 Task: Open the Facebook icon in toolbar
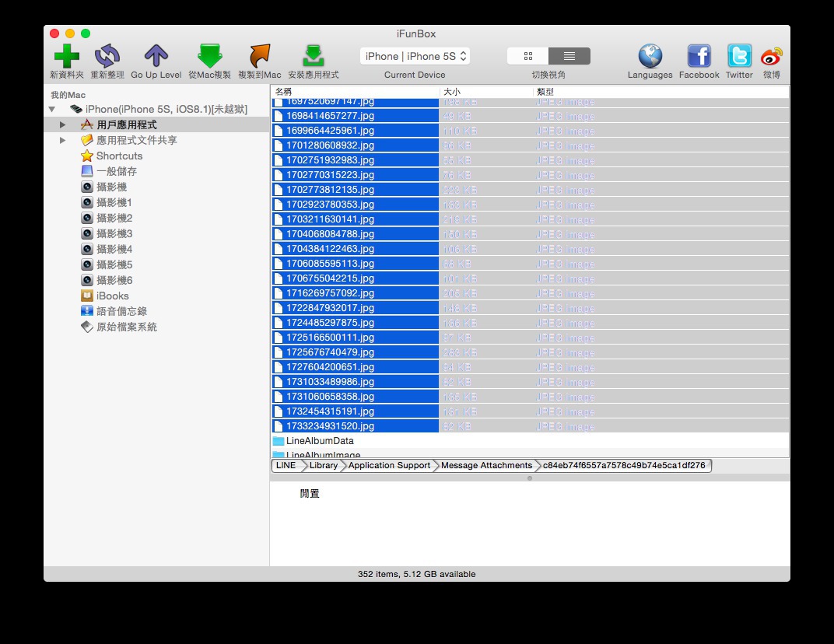click(x=699, y=56)
